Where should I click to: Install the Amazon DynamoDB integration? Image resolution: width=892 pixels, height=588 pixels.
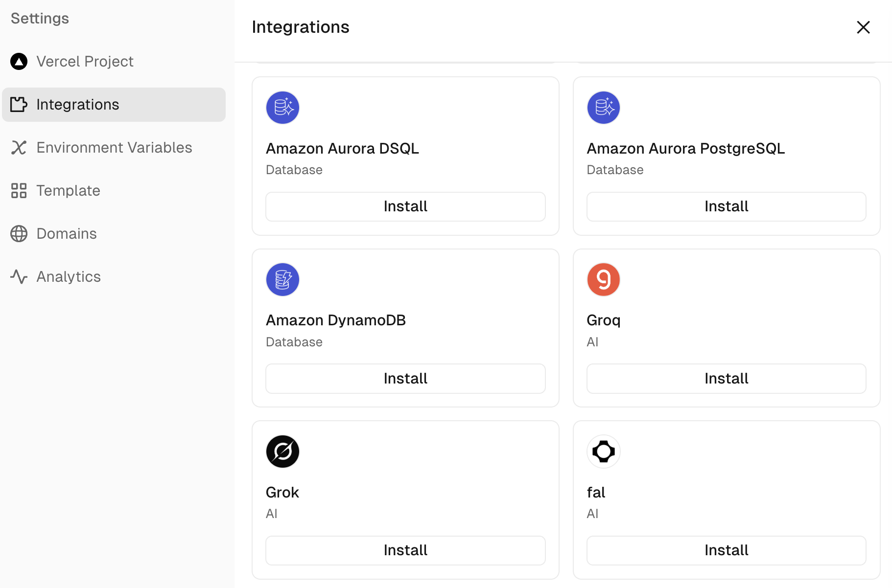point(405,379)
